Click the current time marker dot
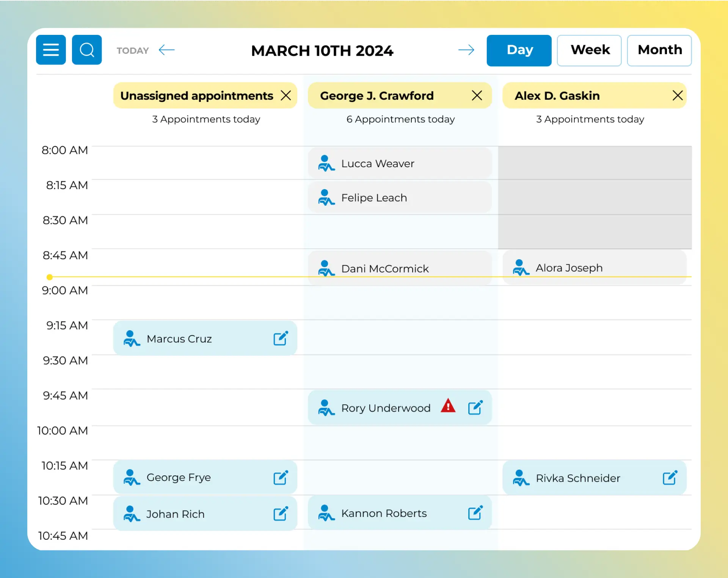 point(50,277)
